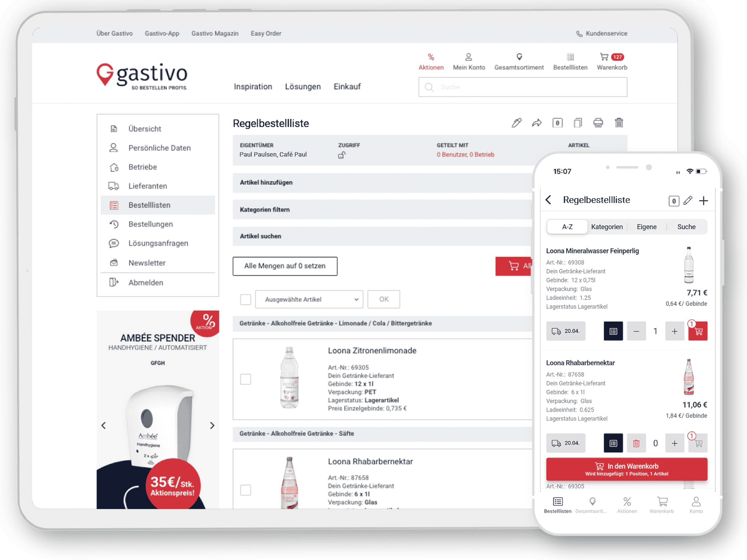Open Gesamtsortiment in header
This screenshot has height=560, width=747.
click(519, 62)
